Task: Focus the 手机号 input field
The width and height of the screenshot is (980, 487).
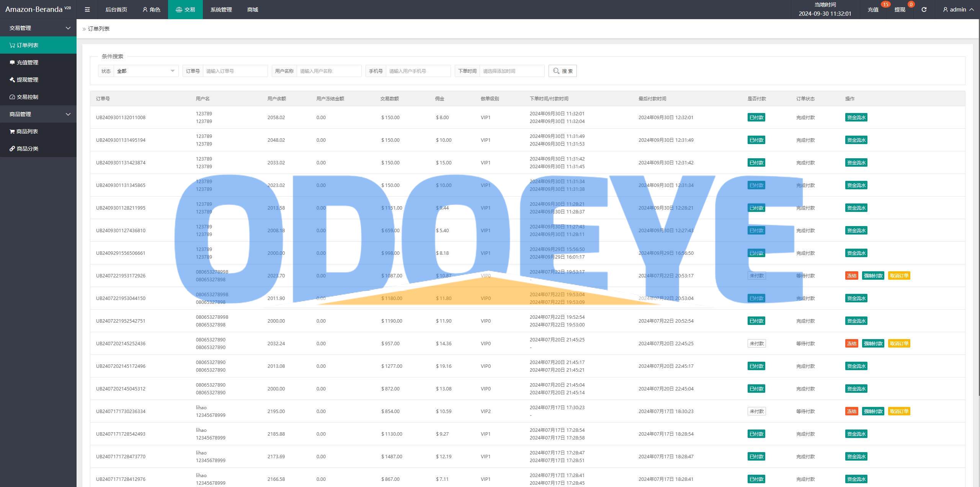Action: (x=418, y=71)
